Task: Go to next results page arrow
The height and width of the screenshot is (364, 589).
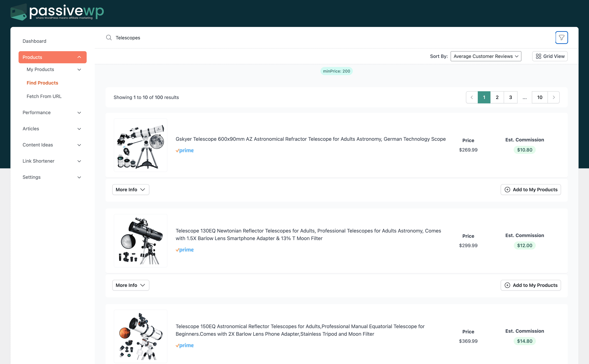Action: 554,97
